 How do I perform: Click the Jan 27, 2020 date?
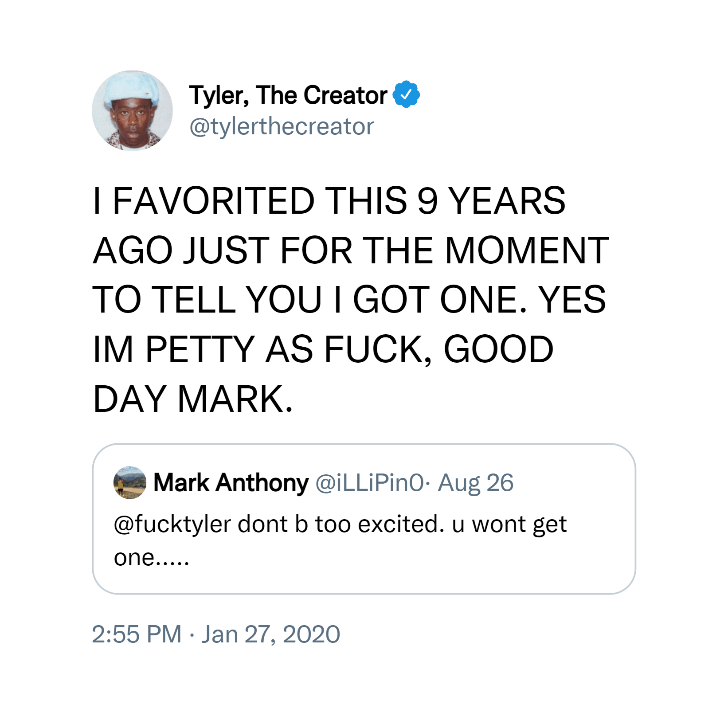click(x=271, y=634)
